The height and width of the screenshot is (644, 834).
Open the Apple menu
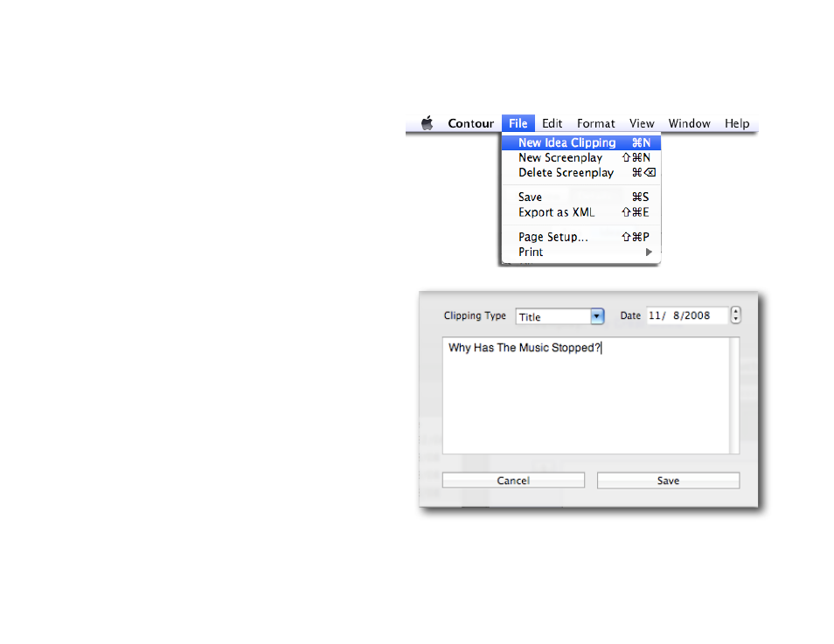pos(427,123)
